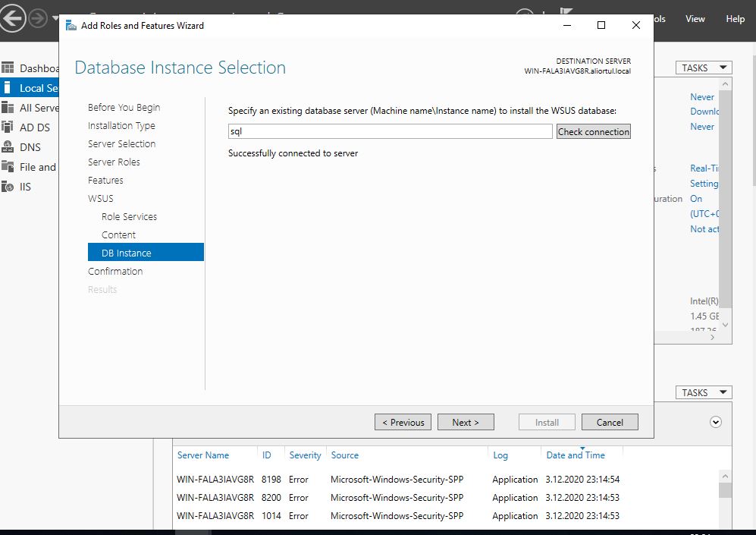Click Next to proceed to Confirmation
The image size is (756, 535).
click(x=466, y=423)
